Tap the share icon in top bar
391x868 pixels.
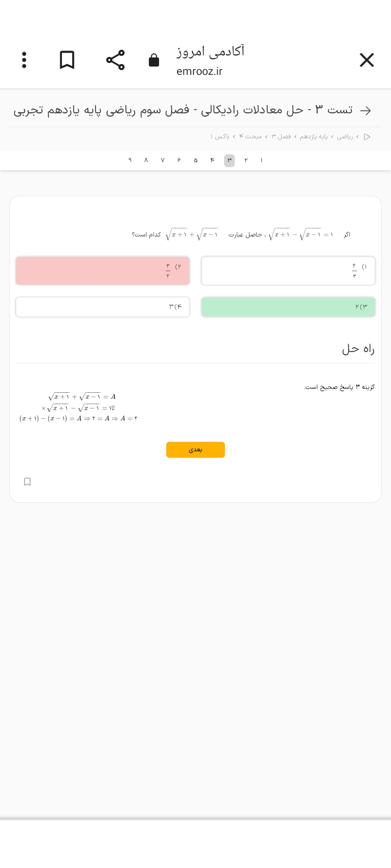(x=115, y=60)
